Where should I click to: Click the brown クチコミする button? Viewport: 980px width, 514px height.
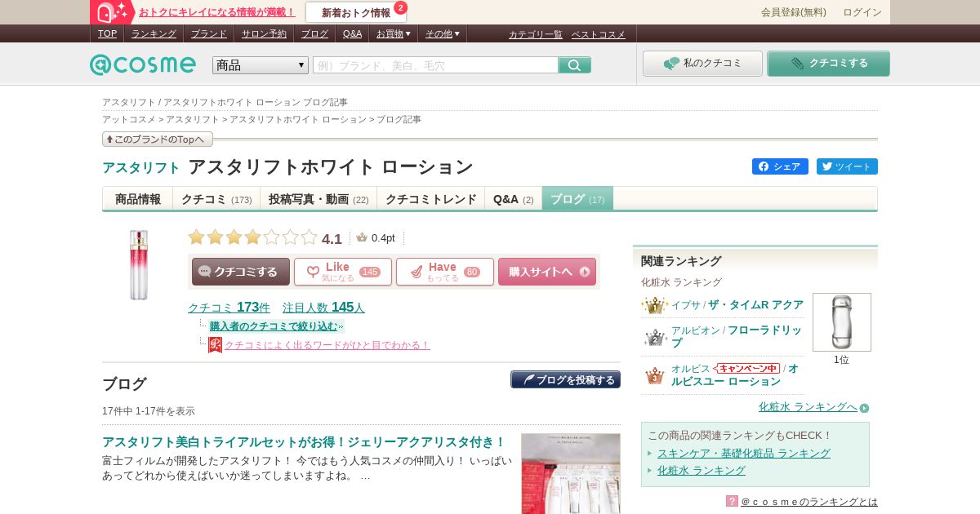point(241,272)
